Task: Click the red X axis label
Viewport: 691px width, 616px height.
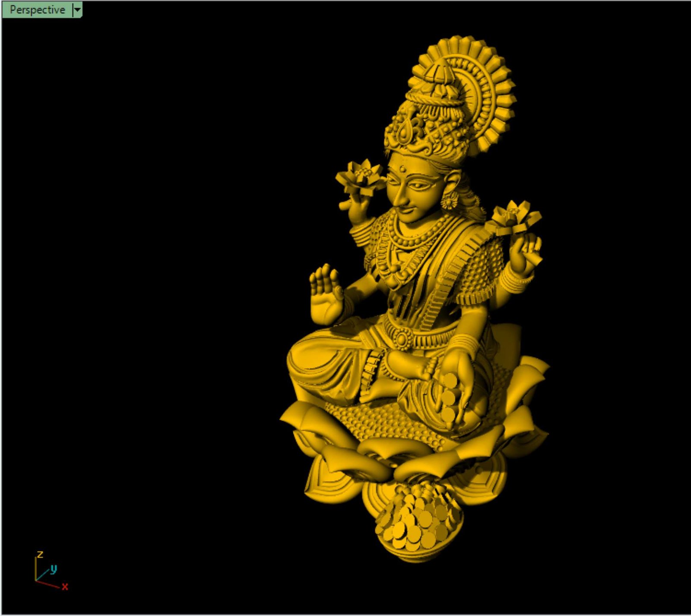Action: (65, 586)
